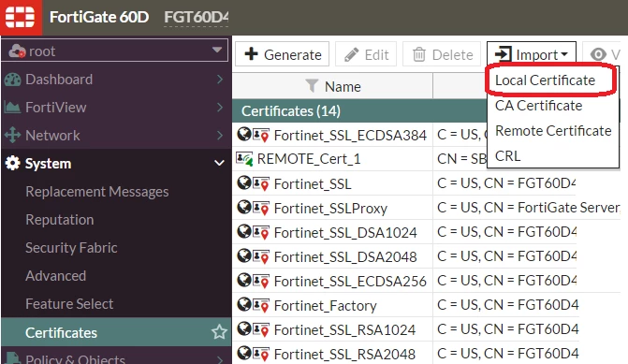628x364 pixels.
Task: Click the FortiView chart icon
Action: tap(12, 108)
